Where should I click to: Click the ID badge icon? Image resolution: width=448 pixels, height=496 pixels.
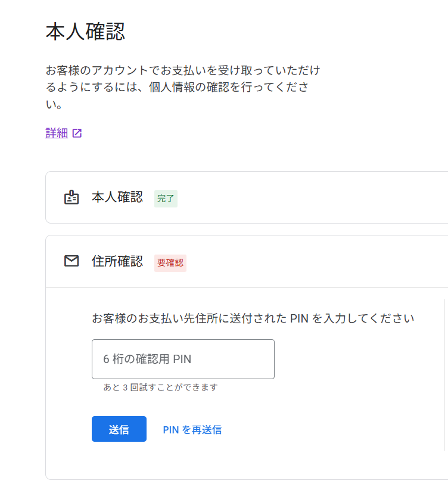pyautogui.click(x=71, y=197)
